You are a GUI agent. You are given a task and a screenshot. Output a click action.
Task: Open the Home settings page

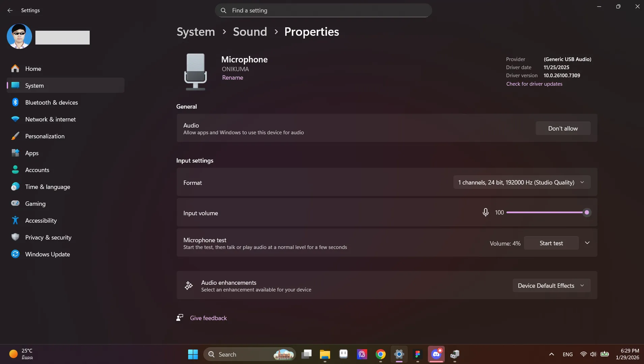tap(65, 68)
